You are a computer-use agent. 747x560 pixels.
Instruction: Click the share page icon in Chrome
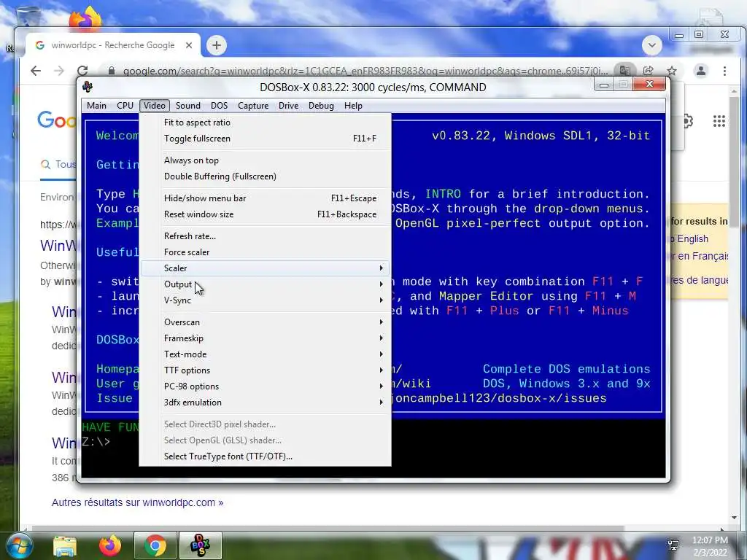649,71
